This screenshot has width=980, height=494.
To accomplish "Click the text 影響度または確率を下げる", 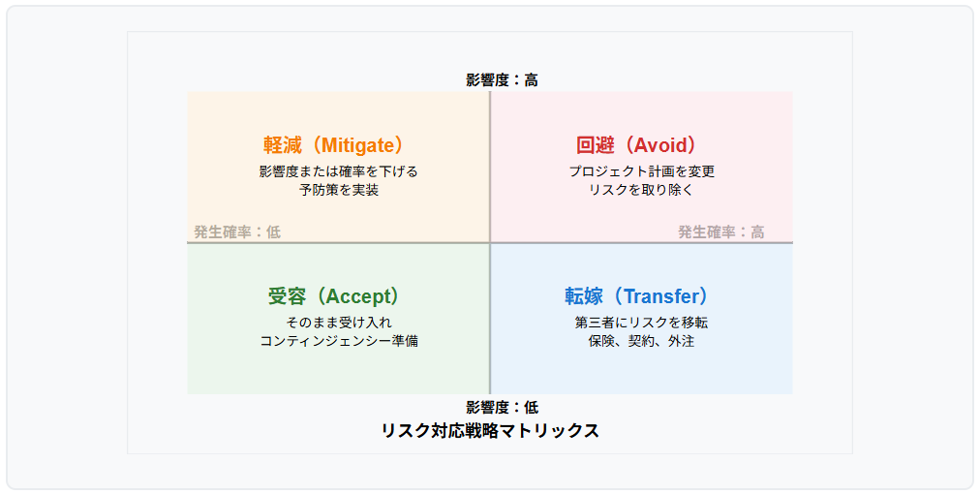I will (x=339, y=171).
